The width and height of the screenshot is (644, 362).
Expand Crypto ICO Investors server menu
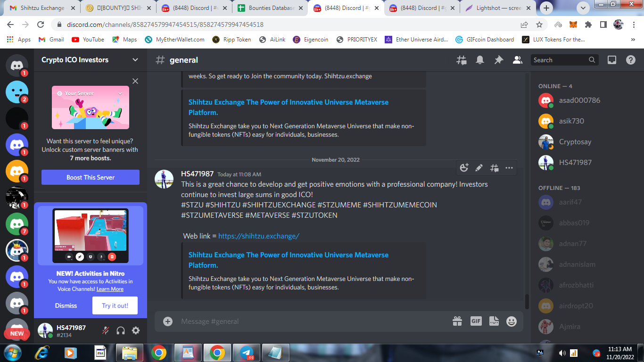point(135,60)
